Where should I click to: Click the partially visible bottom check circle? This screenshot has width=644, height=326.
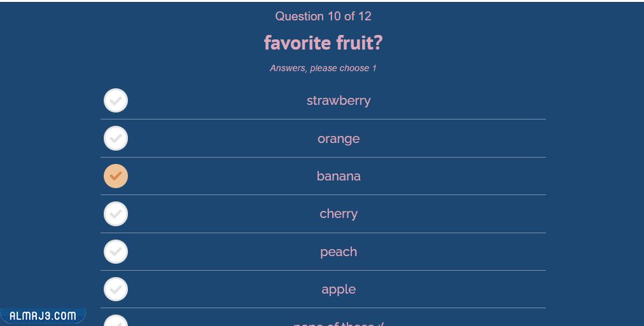tap(116, 322)
